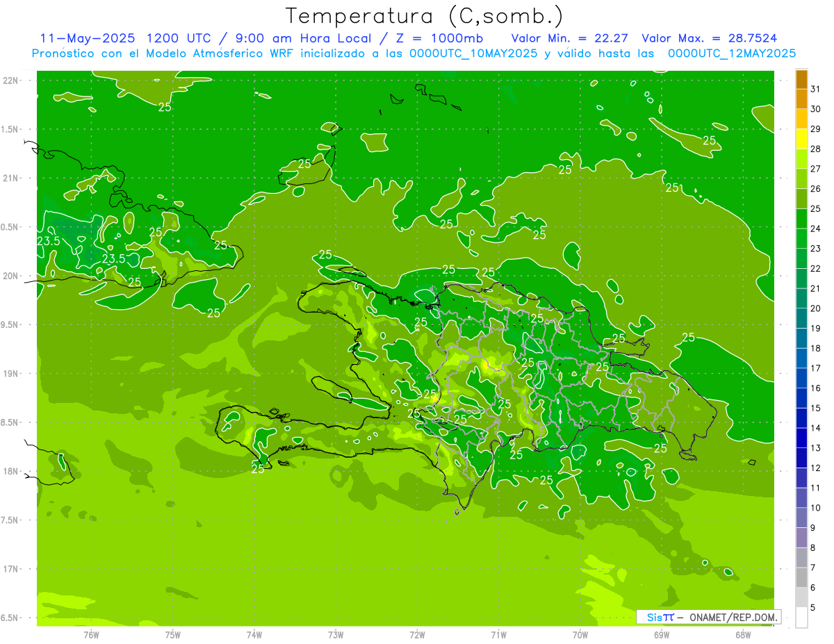Click the "71W" longitude label
The height and width of the screenshot is (644, 834).
tap(498, 634)
